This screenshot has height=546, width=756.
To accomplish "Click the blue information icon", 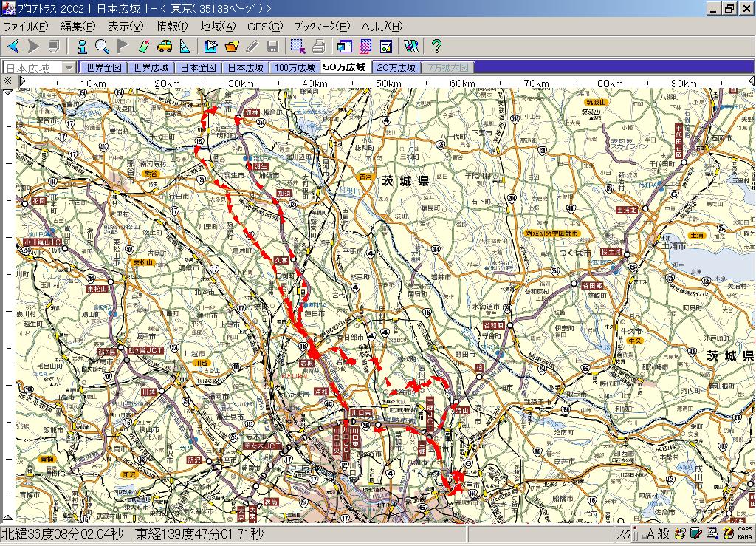I will coord(82,47).
